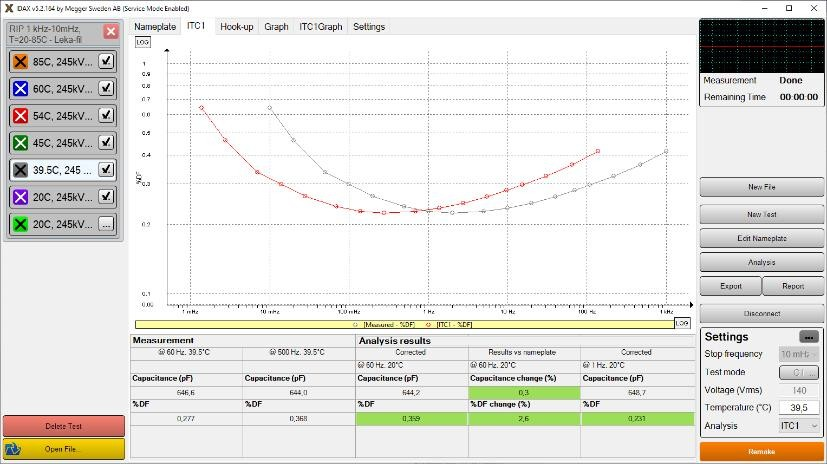Open the Test mode selector button
The width and height of the screenshot is (827, 464).
(x=798, y=372)
